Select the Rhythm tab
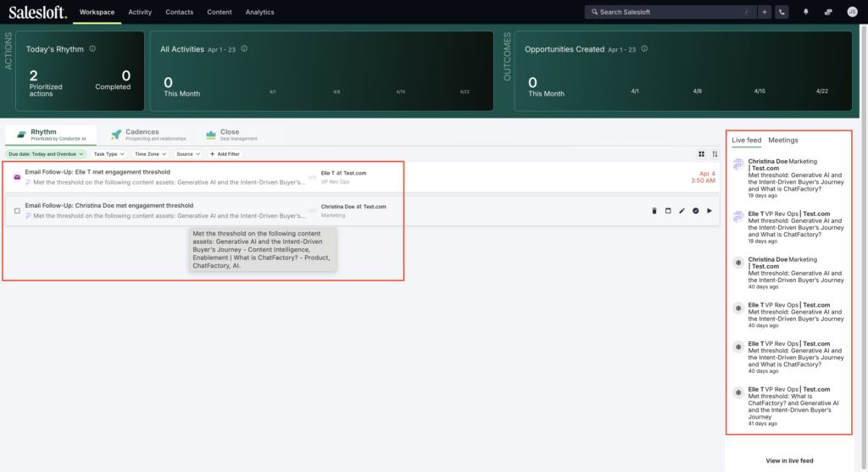 tap(51, 135)
